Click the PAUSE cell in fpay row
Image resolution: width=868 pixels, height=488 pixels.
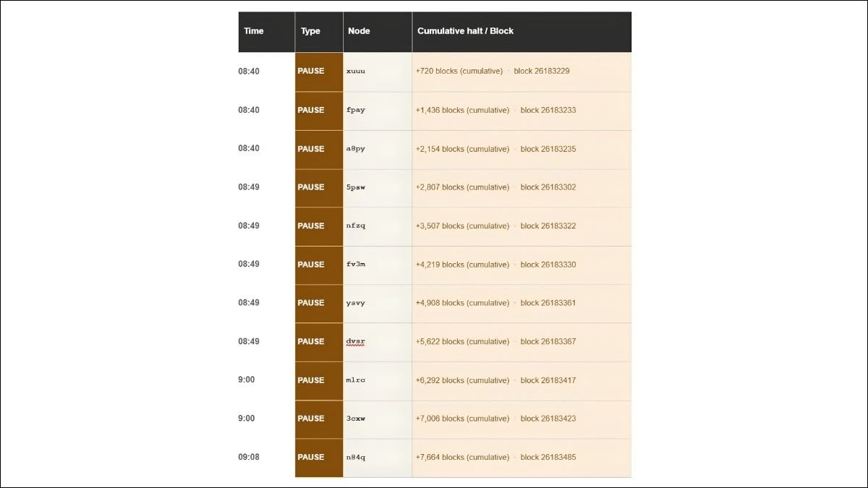coord(319,111)
